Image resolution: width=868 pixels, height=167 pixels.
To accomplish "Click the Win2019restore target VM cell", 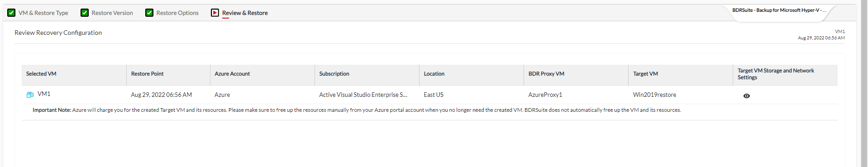I will (x=654, y=95).
